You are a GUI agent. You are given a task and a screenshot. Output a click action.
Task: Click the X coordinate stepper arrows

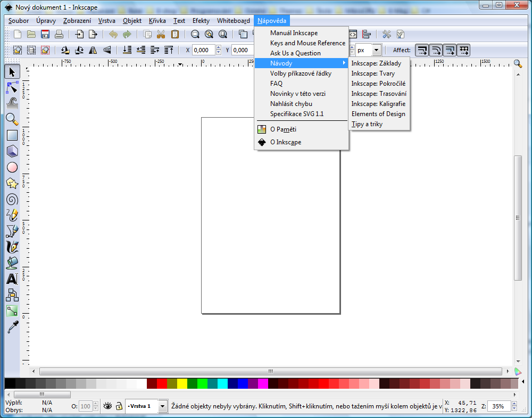pos(219,50)
